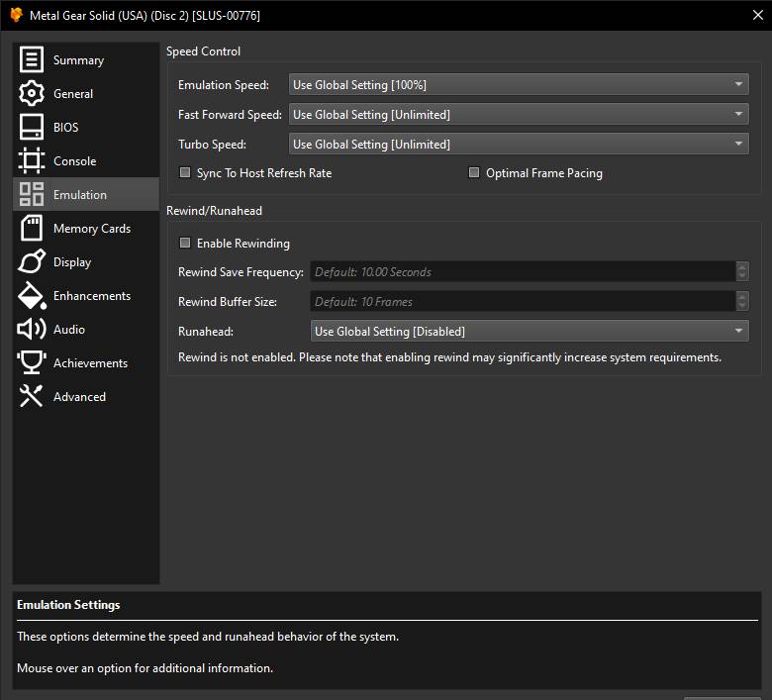Click the General gear icon
The width and height of the screenshot is (772, 700).
click(32, 93)
